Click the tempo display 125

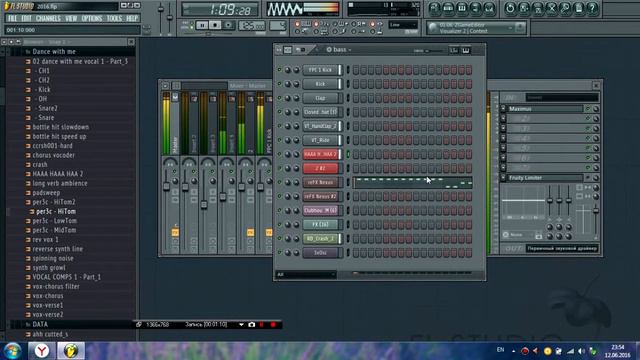point(252,26)
